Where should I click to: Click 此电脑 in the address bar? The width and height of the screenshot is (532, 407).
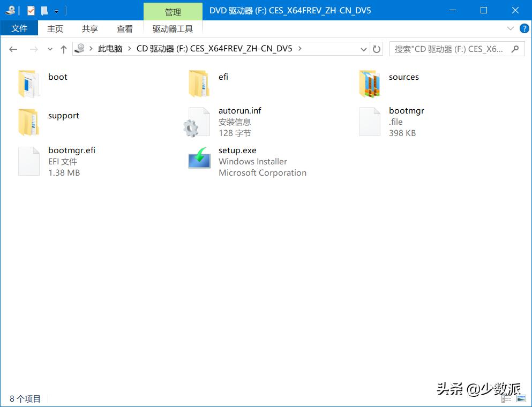(x=110, y=48)
